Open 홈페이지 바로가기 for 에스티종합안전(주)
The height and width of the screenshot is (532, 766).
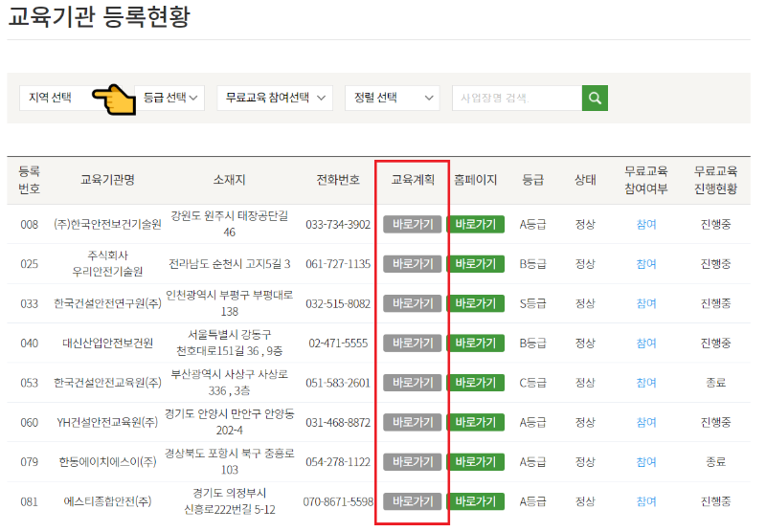point(476,501)
